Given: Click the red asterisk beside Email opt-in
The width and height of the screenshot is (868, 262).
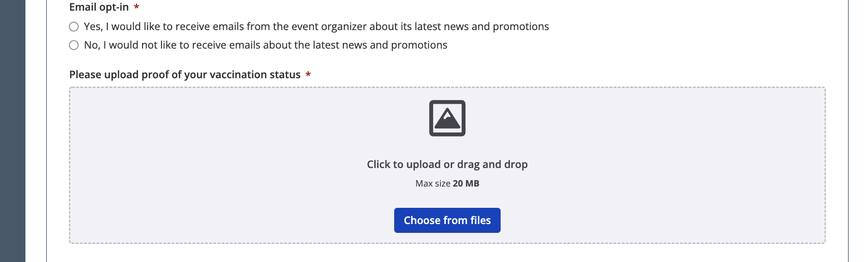Looking at the screenshot, I should click(136, 7).
